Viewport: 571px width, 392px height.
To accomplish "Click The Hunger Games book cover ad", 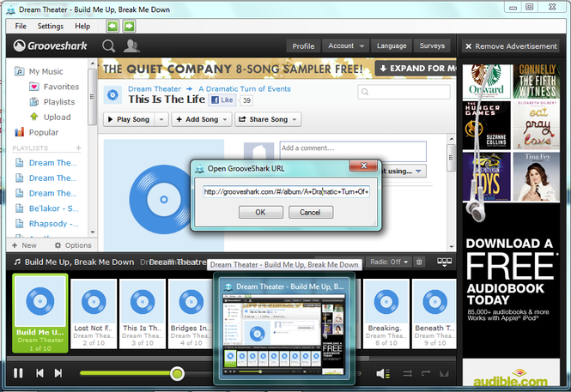I will click(x=487, y=125).
